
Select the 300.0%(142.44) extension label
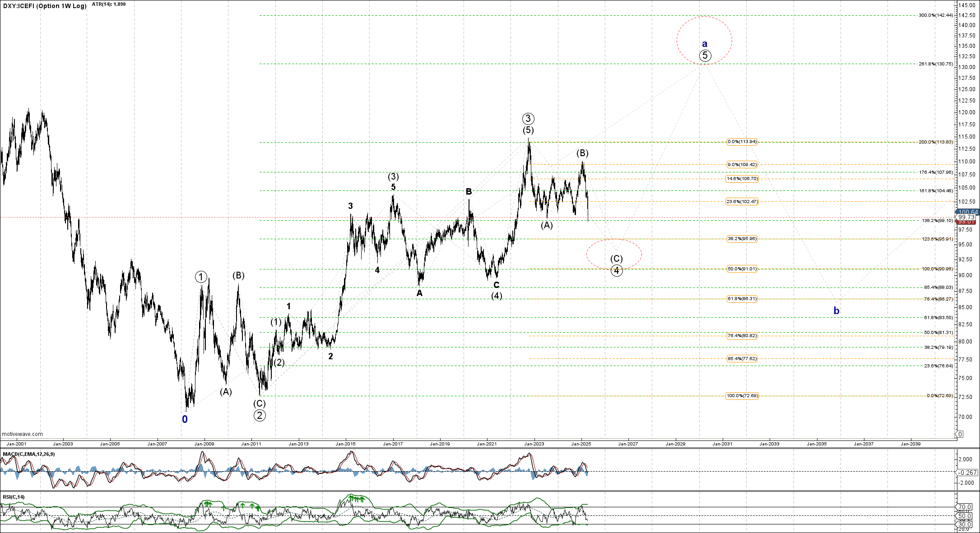coord(936,15)
